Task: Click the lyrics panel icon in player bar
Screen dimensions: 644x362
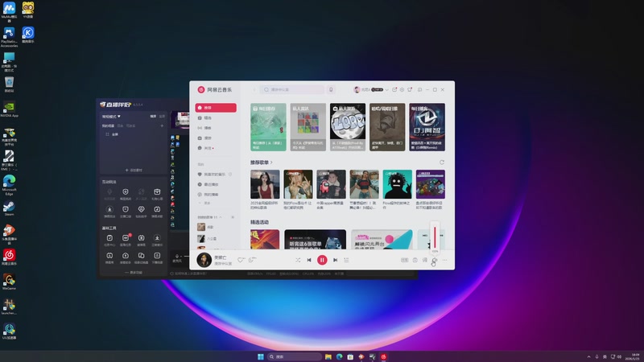Action: point(405,260)
